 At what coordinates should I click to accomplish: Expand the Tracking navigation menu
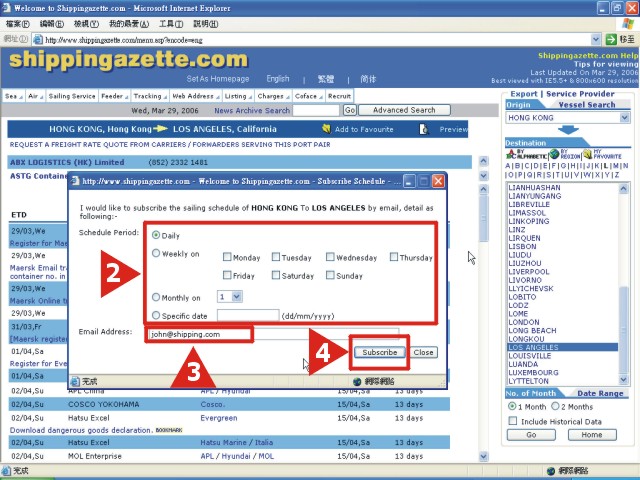[150, 96]
